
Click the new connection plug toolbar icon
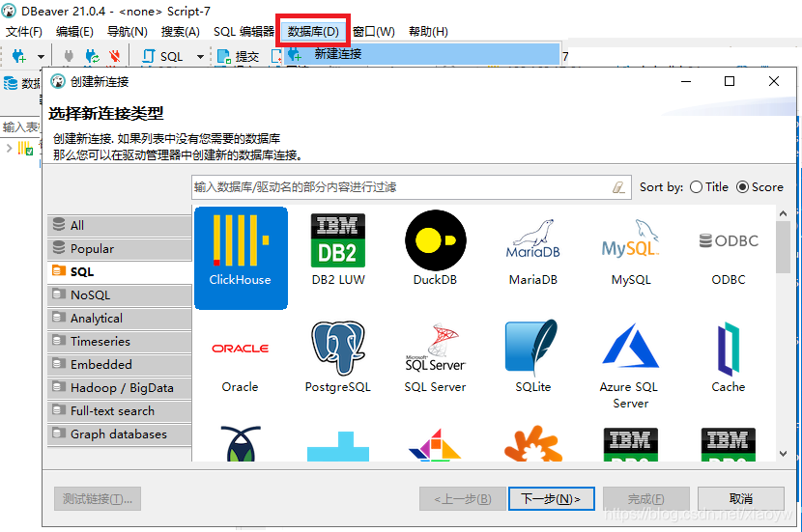19,56
